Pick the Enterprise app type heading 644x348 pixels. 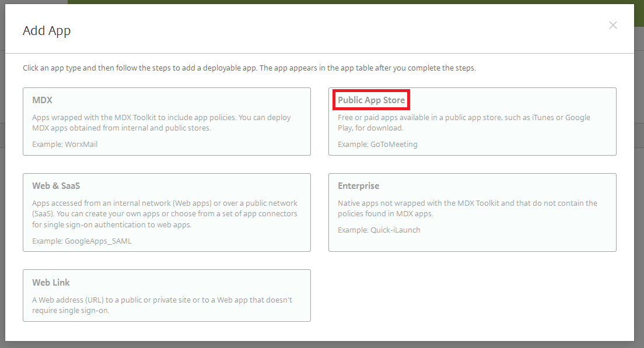tap(358, 186)
